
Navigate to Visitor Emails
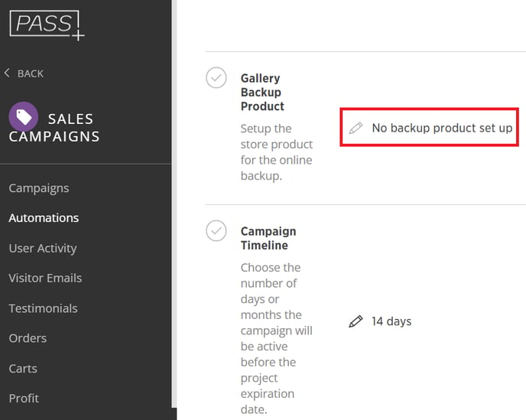[x=45, y=278]
